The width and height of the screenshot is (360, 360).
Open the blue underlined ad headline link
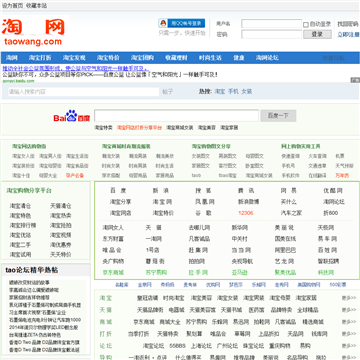[75, 68]
